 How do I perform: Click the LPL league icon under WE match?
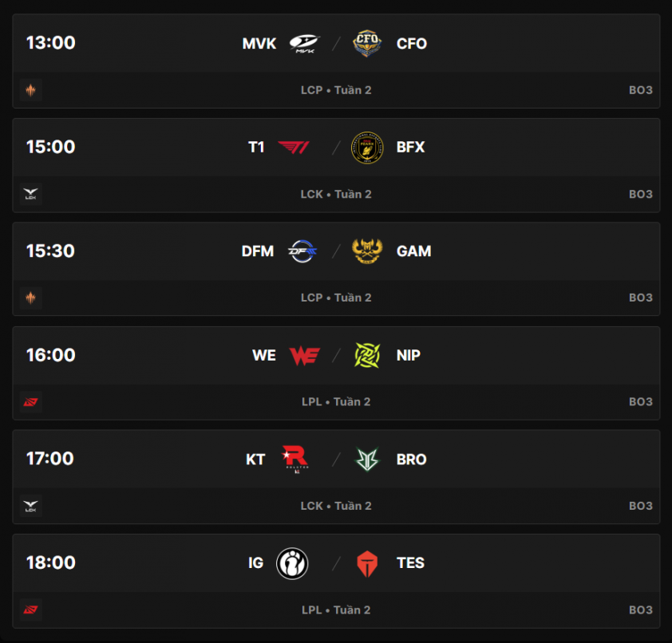(x=31, y=402)
